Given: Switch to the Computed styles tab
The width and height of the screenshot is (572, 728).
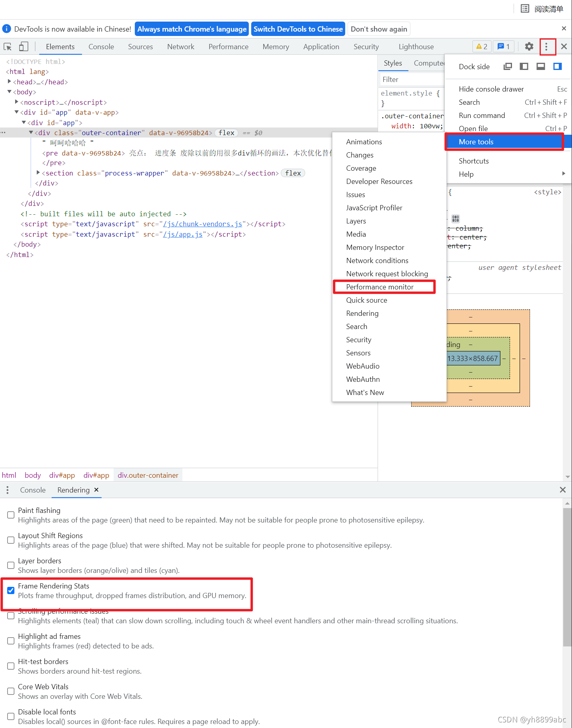Looking at the screenshot, I should [428, 63].
